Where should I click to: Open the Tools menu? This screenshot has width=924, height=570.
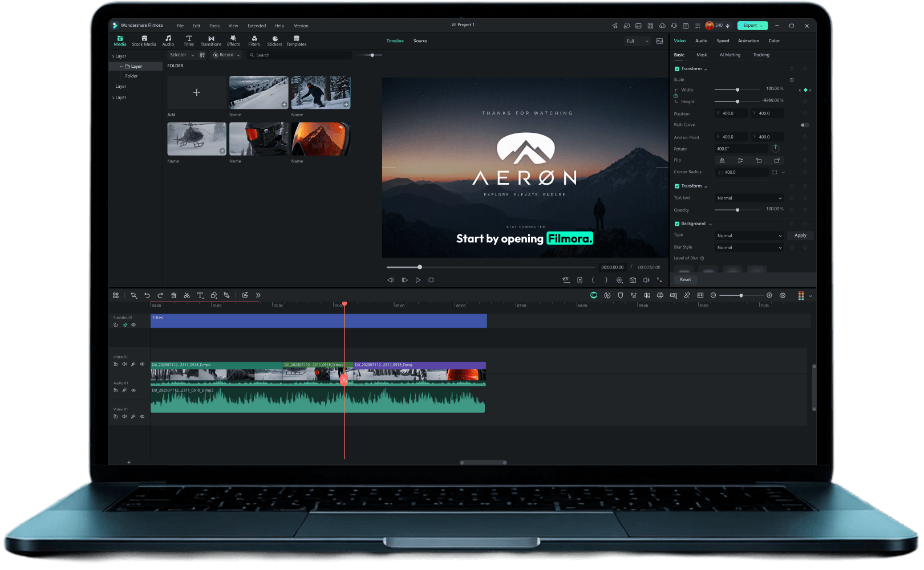(214, 26)
